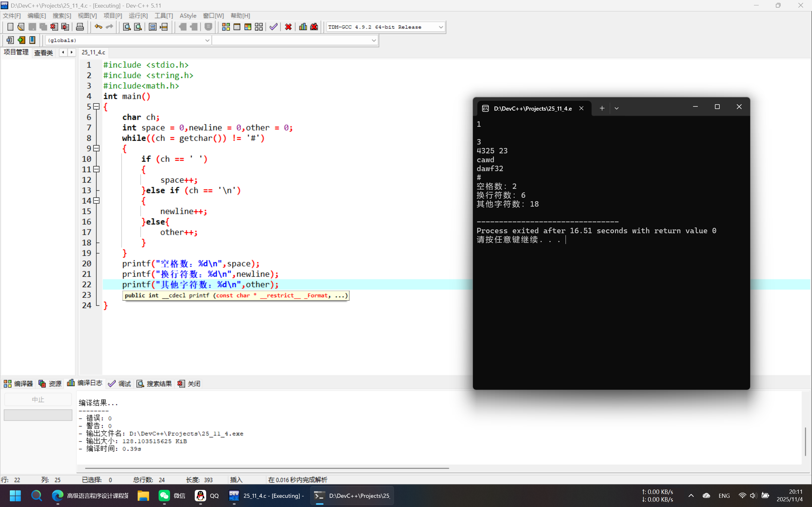Open WeChat from the taskbar
The height and width of the screenshot is (507, 812).
click(164, 496)
